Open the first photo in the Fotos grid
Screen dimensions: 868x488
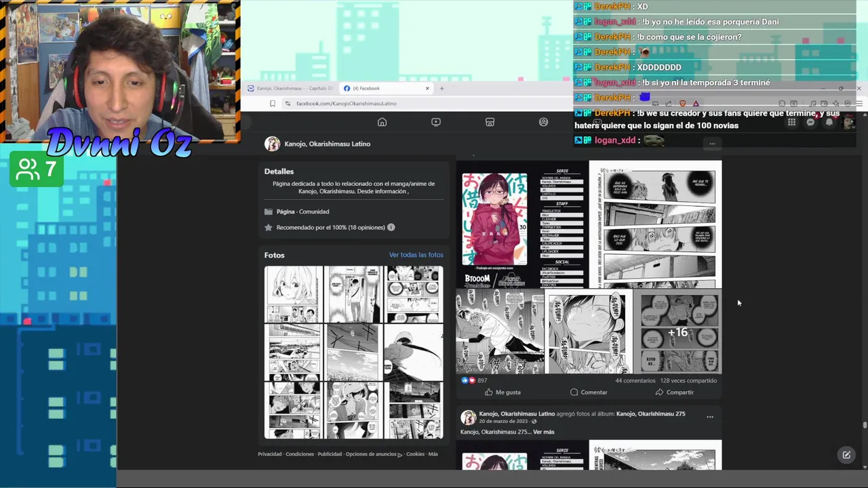click(x=293, y=294)
